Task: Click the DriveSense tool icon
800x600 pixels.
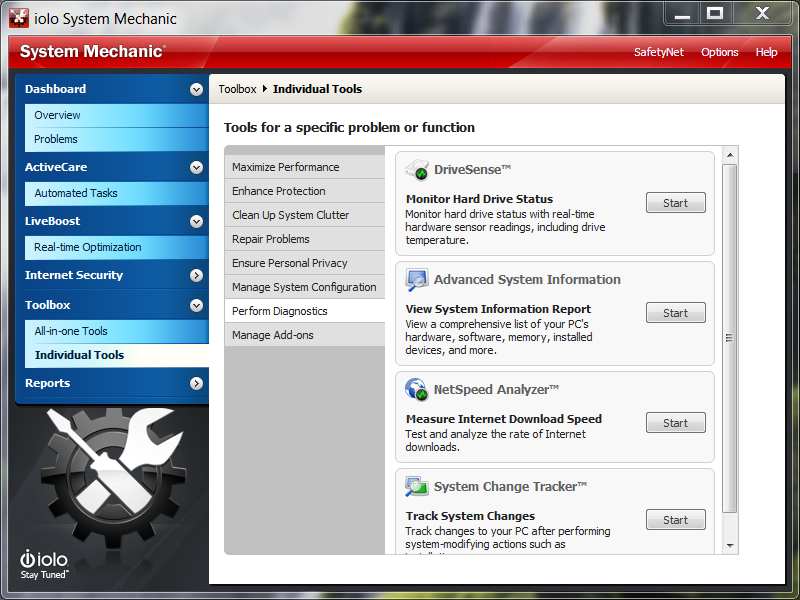Action: (417, 171)
